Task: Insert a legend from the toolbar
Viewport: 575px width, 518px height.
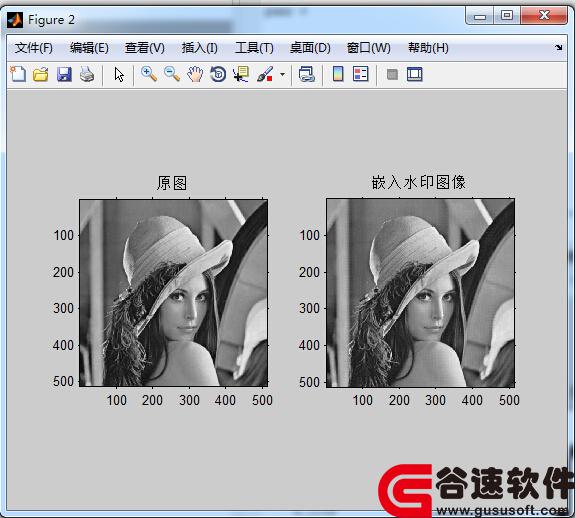Action: click(x=360, y=74)
